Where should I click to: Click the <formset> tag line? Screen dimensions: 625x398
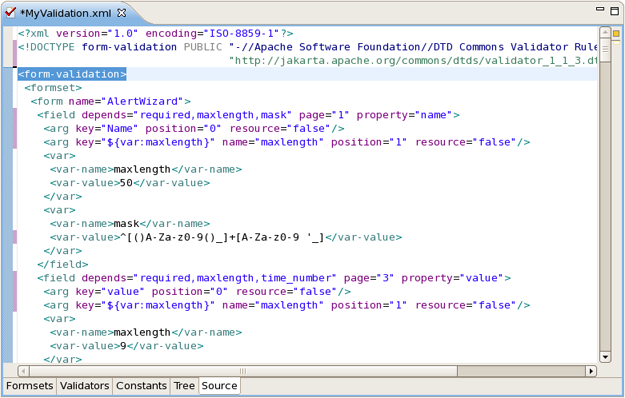[53, 88]
